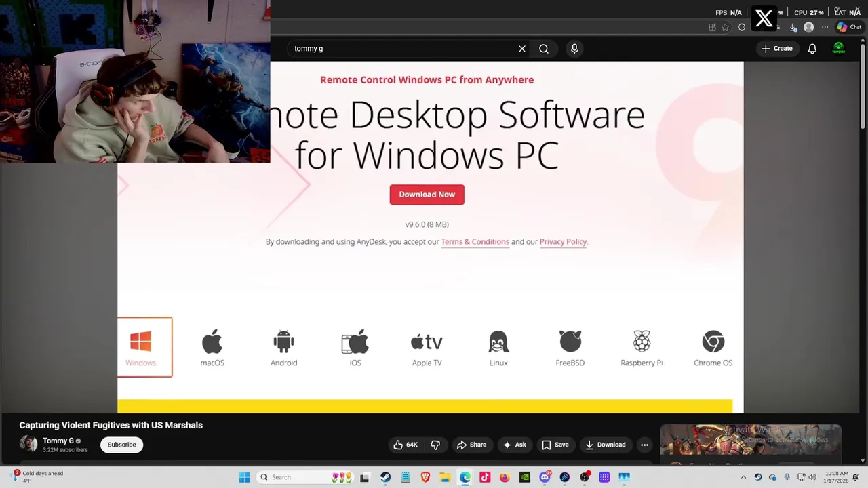Click the 'Capturing Violent Fugitives with US Marshals' title

coord(111,425)
